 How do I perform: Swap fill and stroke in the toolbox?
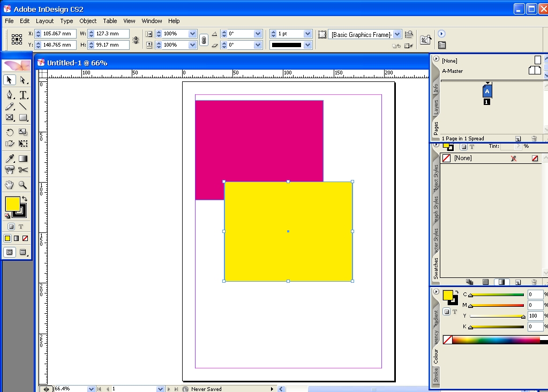click(x=25, y=199)
